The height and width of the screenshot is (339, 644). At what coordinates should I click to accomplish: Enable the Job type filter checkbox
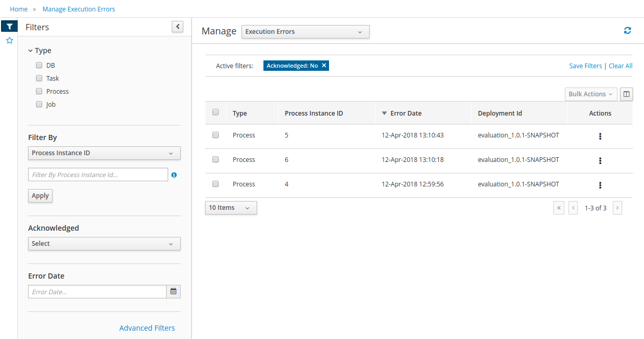(x=39, y=104)
